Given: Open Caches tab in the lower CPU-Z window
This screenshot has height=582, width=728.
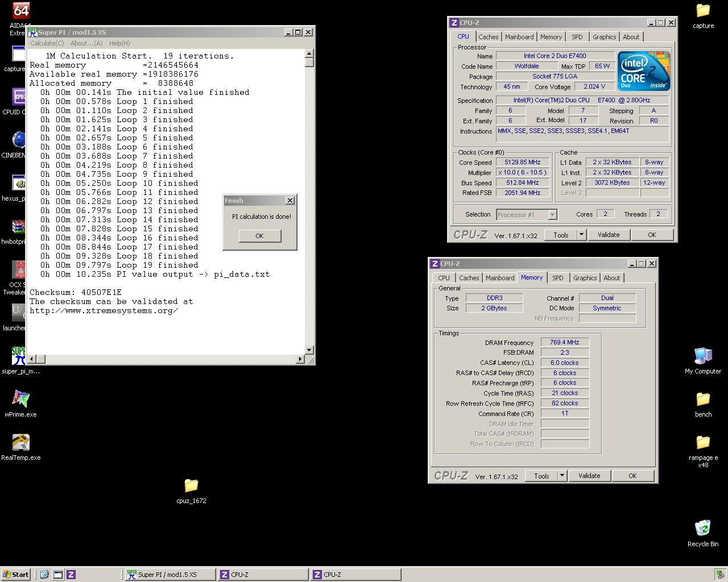Looking at the screenshot, I should (469, 278).
